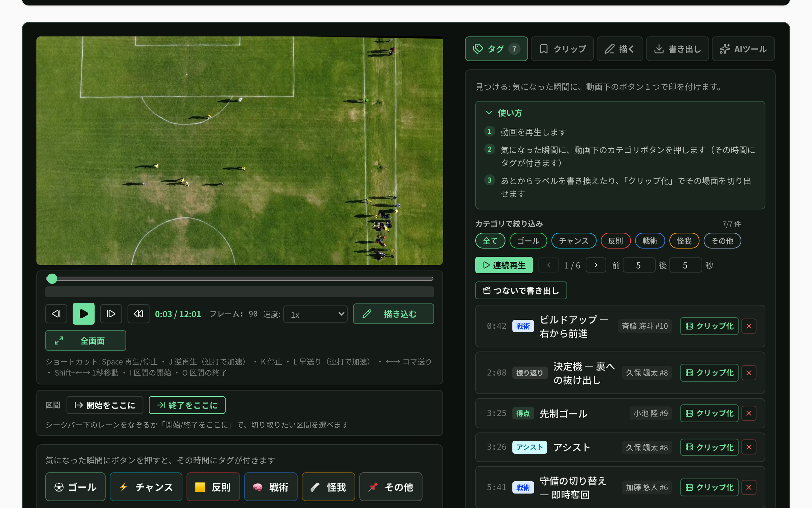Screen dimensions: 812x508
Task: Go to the previous tag with the left chevron
Action: click(548, 265)
